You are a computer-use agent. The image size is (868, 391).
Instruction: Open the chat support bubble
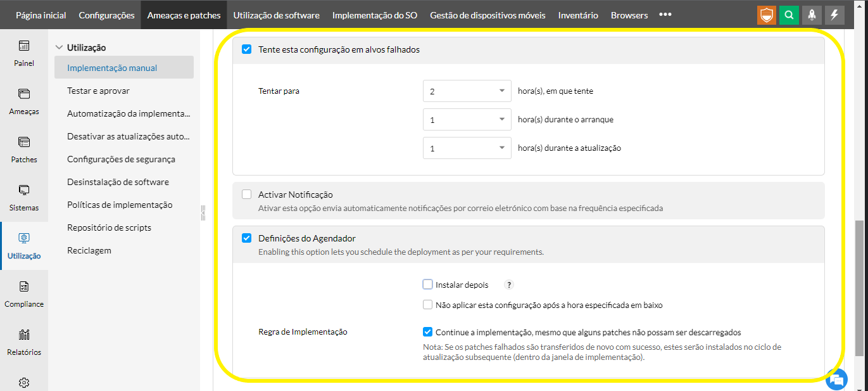837,380
